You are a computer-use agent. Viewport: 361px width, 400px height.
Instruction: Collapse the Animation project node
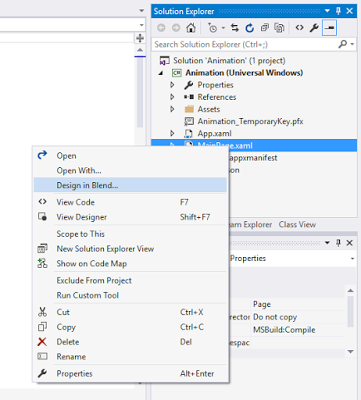tap(161, 73)
